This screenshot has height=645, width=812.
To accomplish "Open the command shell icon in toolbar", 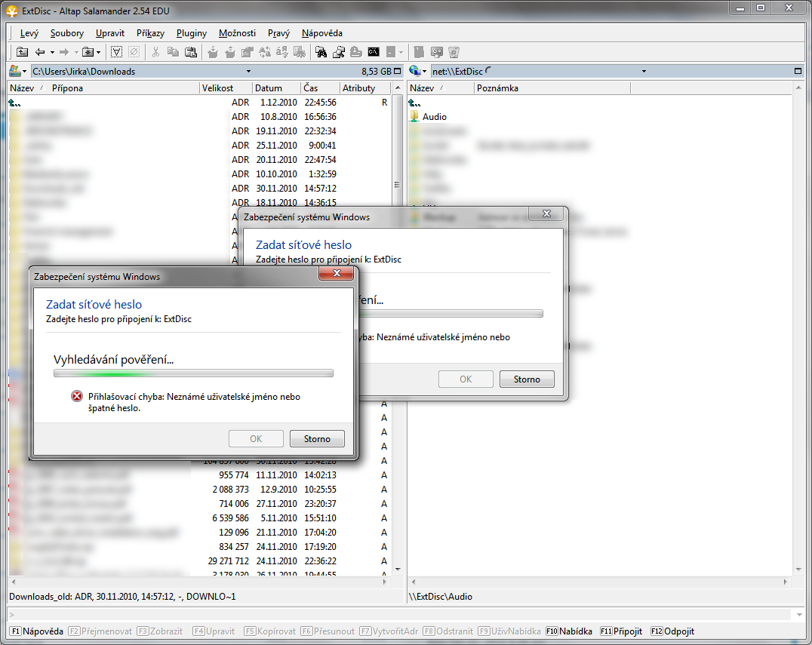I will click(374, 52).
